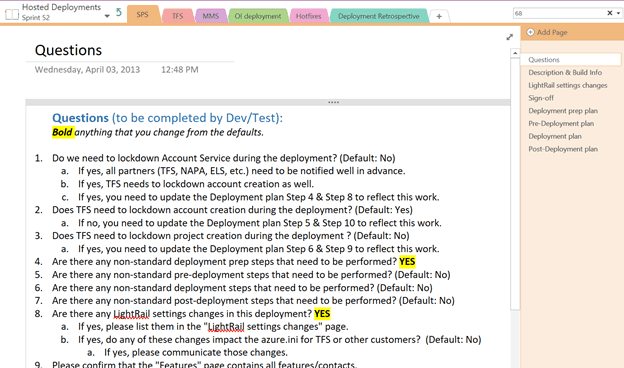Click the Add Page plus circle icon

[x=530, y=32]
